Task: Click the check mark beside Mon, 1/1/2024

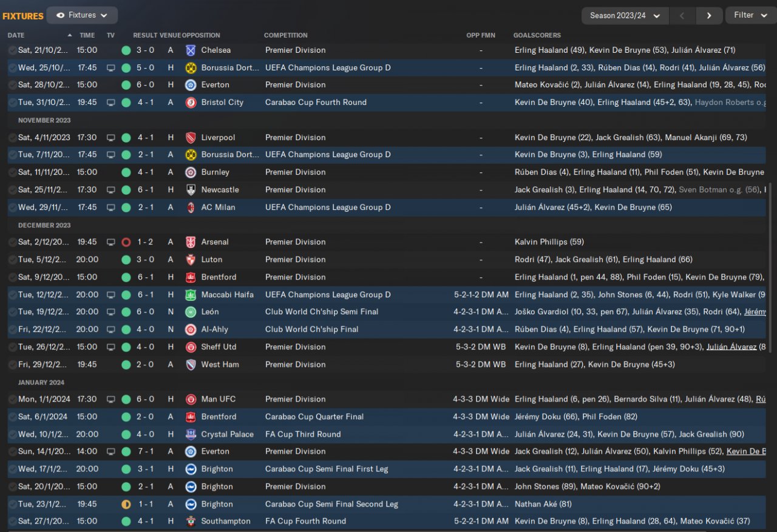Action: point(12,399)
